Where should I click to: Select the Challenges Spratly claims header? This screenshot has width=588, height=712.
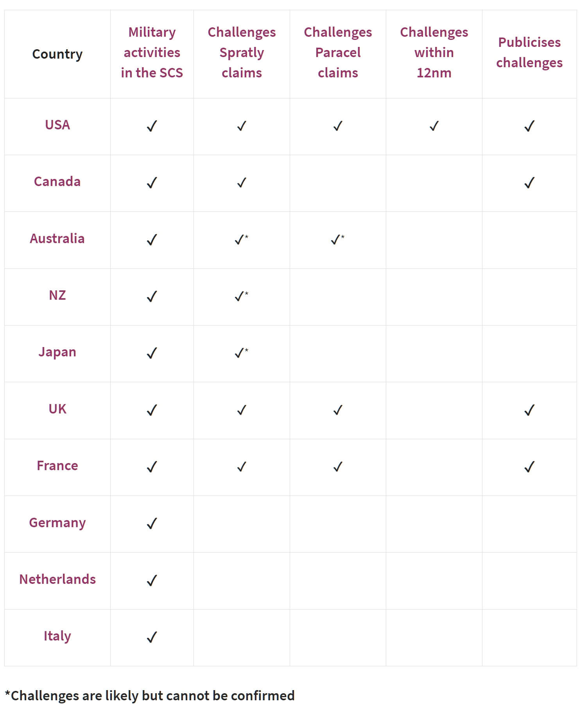[242, 53]
